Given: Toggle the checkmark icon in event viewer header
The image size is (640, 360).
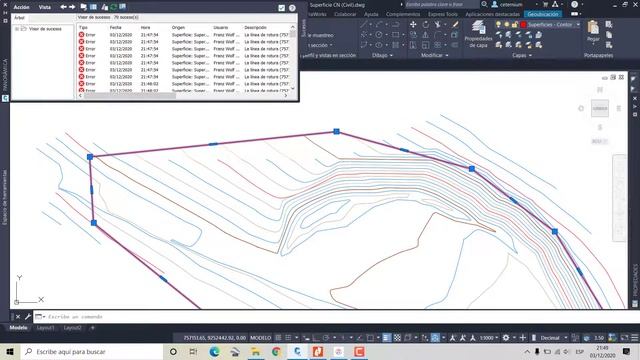Looking at the screenshot, I should coord(282,8).
